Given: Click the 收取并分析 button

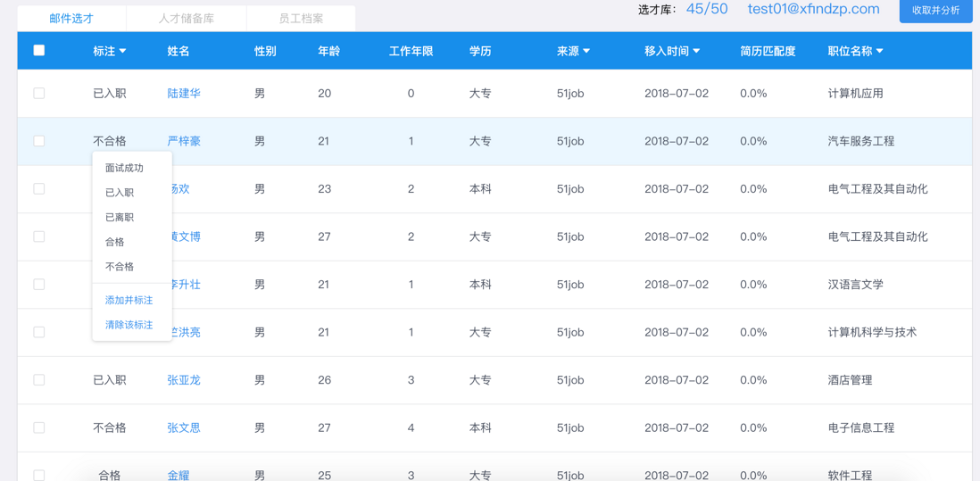Looking at the screenshot, I should [x=935, y=11].
